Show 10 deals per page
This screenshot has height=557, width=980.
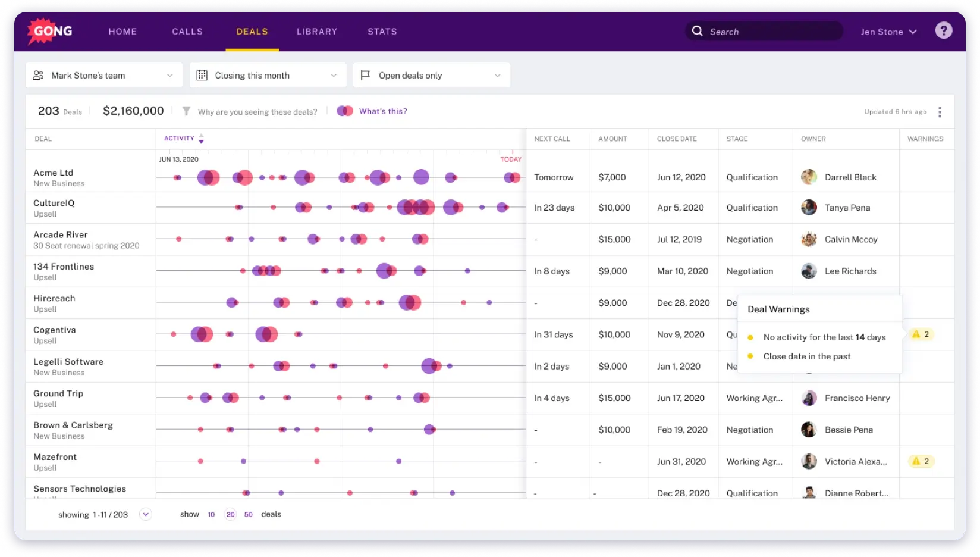click(x=211, y=514)
